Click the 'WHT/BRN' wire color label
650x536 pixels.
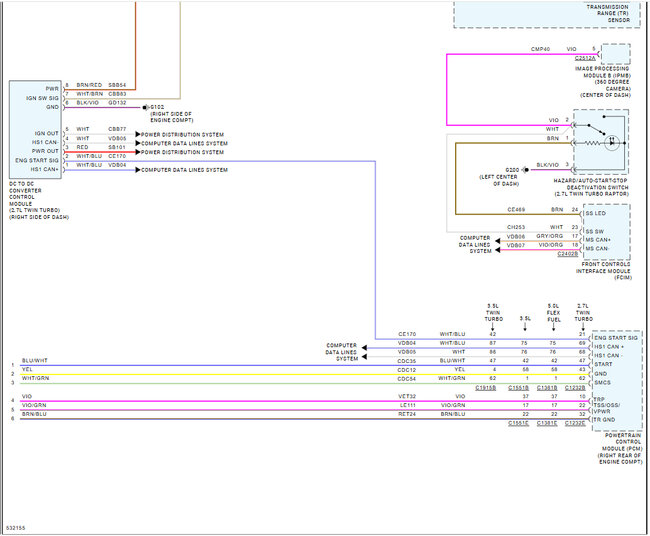click(x=89, y=94)
